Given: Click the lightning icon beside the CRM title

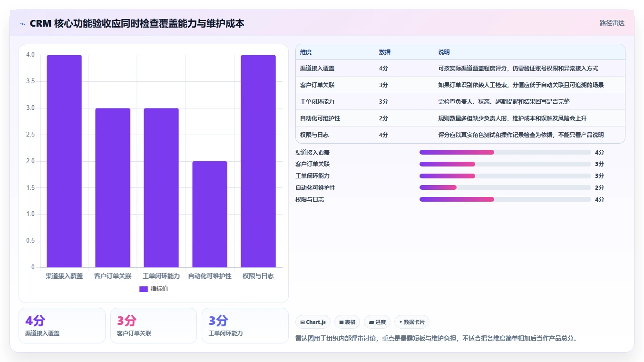Looking at the screenshot, I should tap(23, 24).
